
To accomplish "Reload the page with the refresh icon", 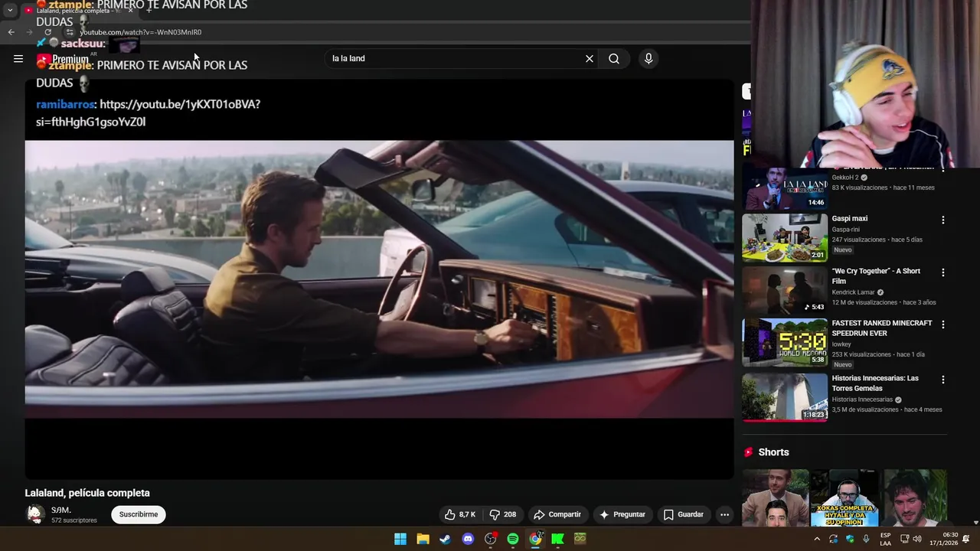I will (x=47, y=32).
